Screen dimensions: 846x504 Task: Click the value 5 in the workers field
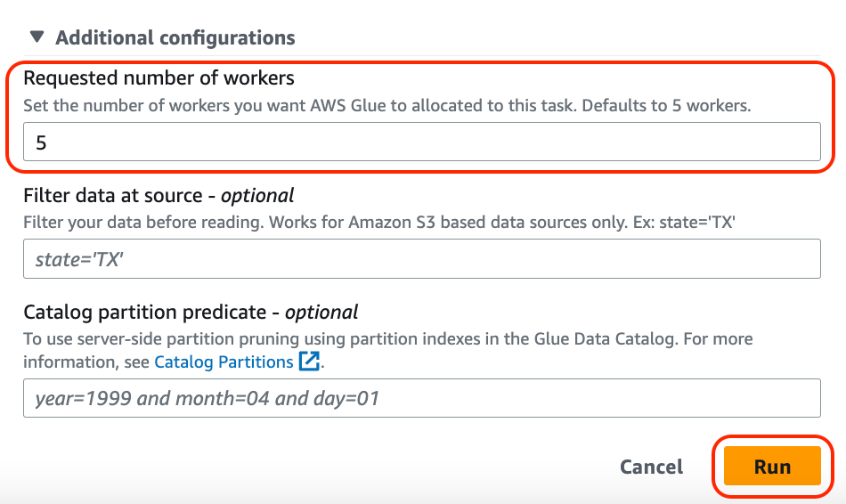[x=41, y=142]
